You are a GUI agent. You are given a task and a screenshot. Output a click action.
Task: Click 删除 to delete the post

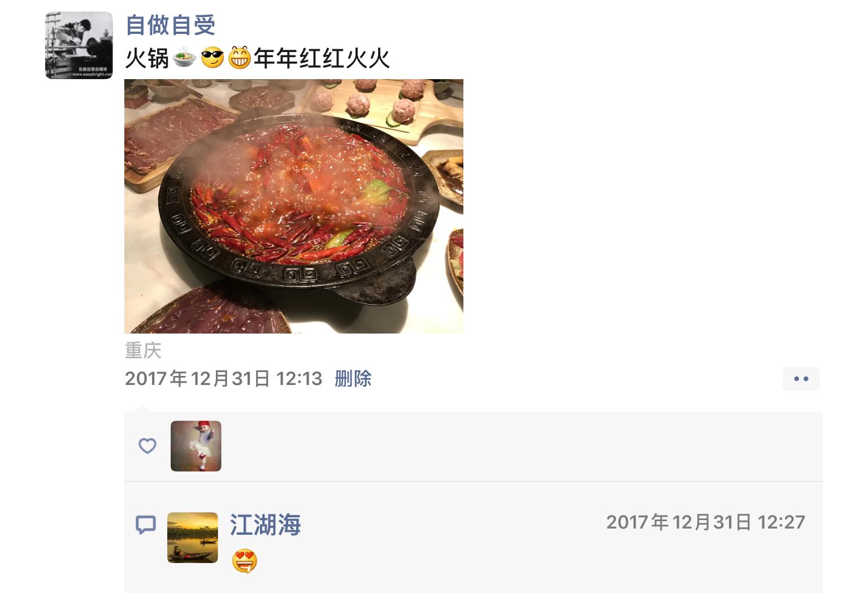click(x=353, y=378)
